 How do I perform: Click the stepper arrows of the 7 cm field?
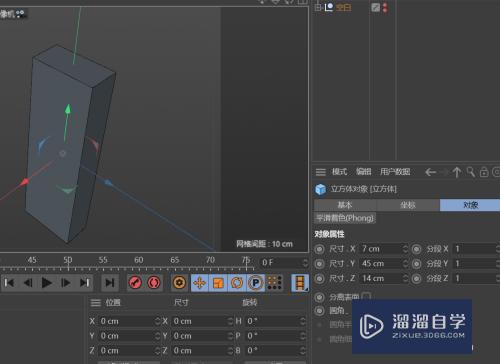[x=405, y=249]
